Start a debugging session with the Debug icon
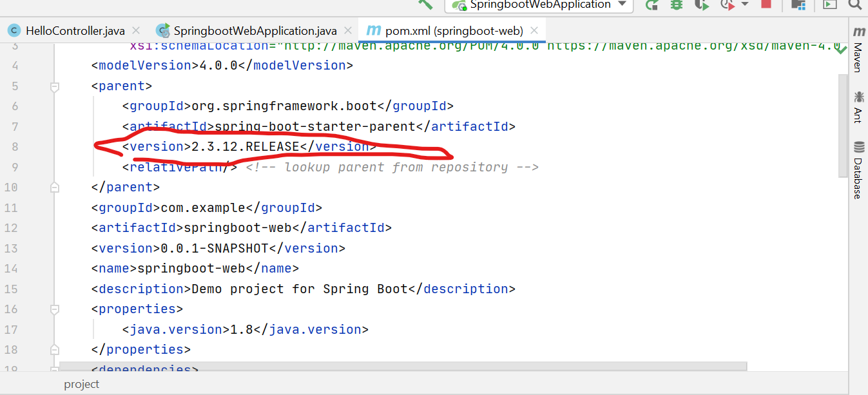 [x=675, y=5]
